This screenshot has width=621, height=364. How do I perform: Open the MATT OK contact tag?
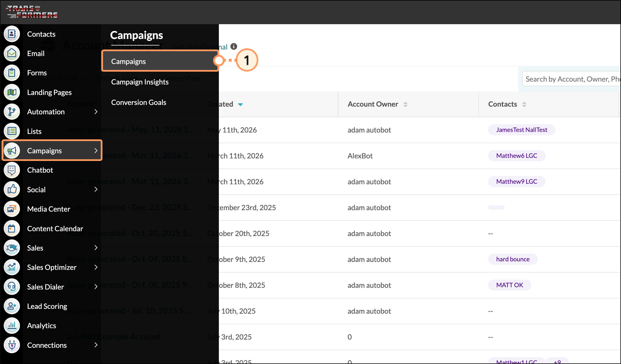click(x=509, y=285)
